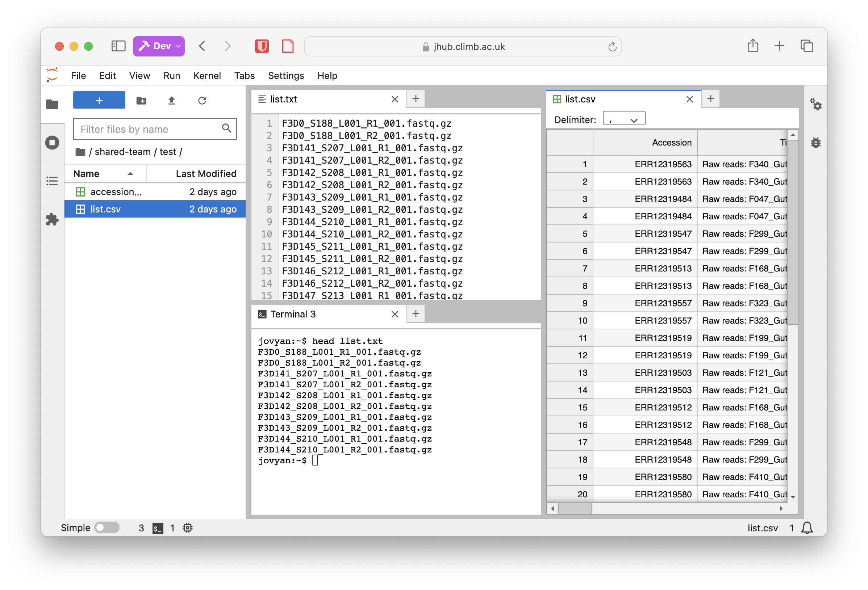The height and width of the screenshot is (590, 868).
Task: Open the Kernel menu
Action: tap(207, 75)
